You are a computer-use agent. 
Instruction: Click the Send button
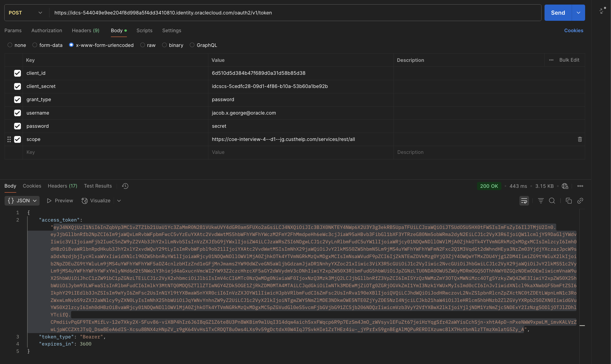pyautogui.click(x=558, y=13)
